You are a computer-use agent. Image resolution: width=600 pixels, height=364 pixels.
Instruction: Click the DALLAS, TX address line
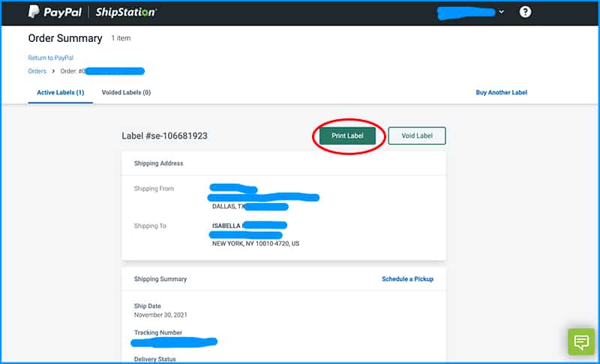point(229,206)
